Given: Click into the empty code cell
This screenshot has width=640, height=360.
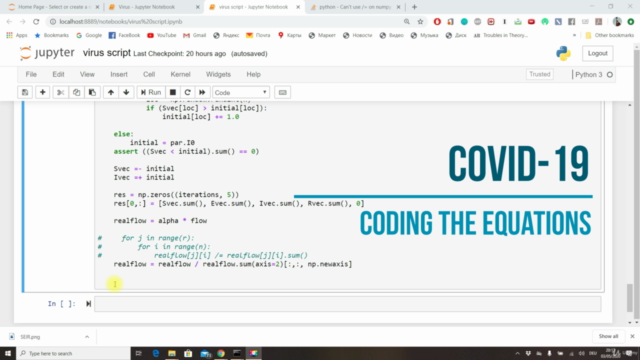Looking at the screenshot, I should tap(347, 304).
